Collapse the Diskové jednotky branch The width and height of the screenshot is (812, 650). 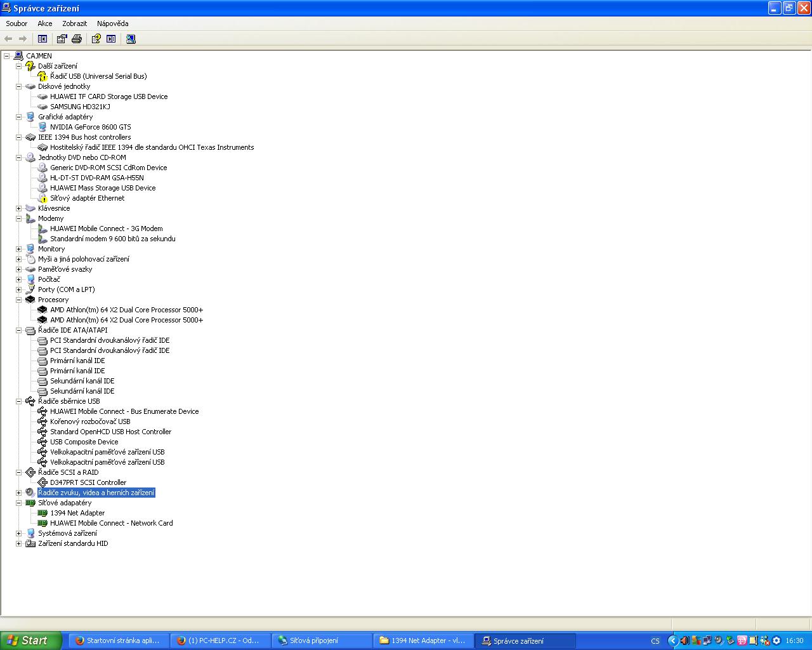18,86
